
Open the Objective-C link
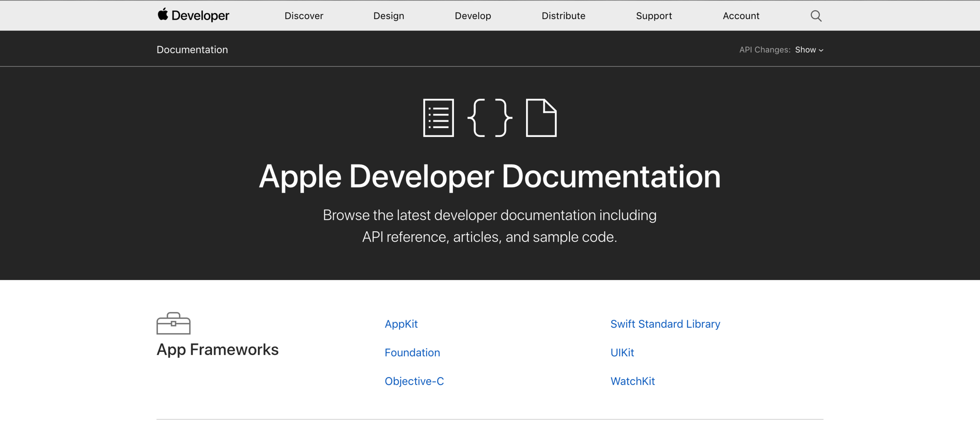(414, 381)
